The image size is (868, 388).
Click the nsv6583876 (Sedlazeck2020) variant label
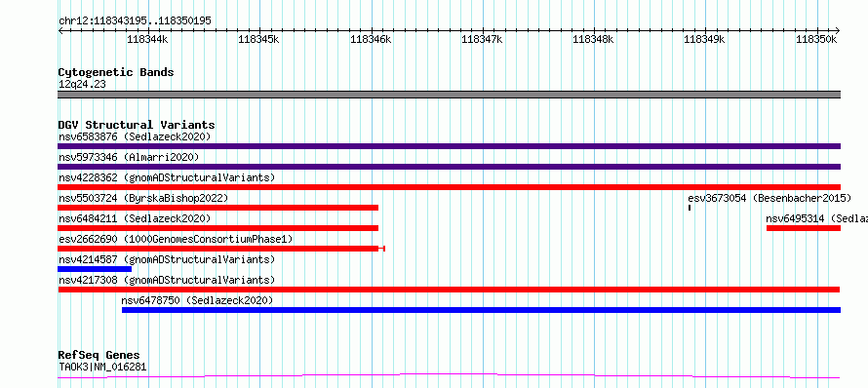pyautogui.click(x=135, y=136)
